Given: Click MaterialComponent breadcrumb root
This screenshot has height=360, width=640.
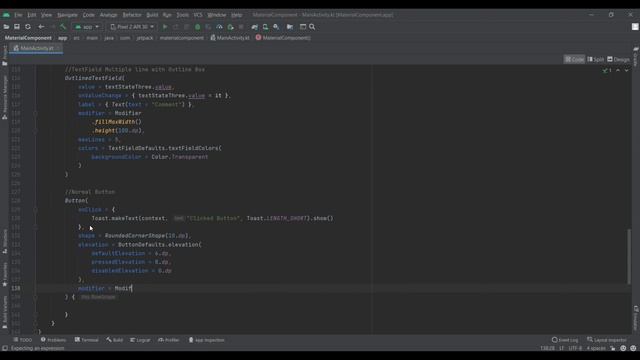Looking at the screenshot, I should point(28,38).
